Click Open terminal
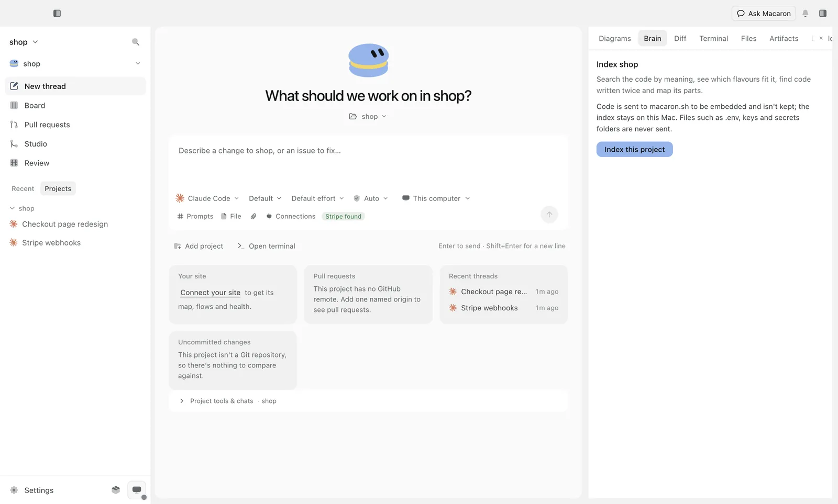This screenshot has width=838, height=504. (266, 246)
